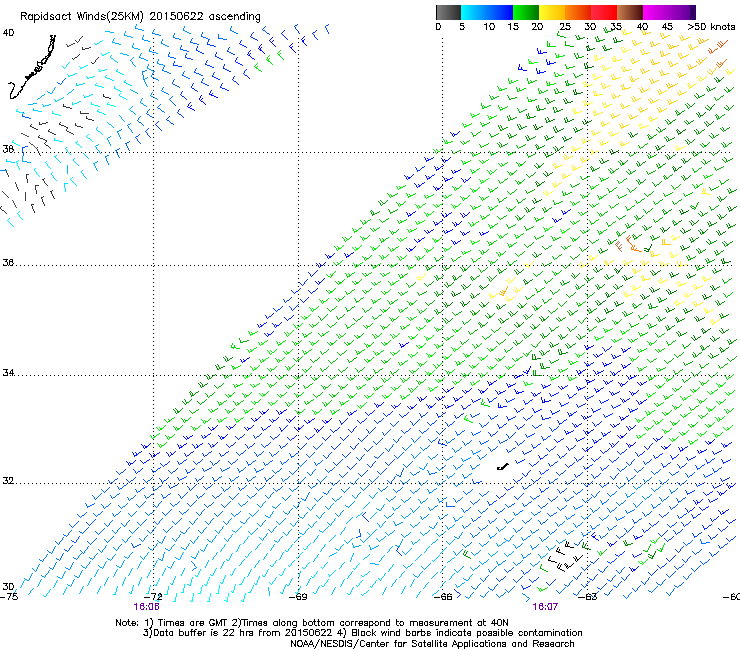The image size is (740, 650).
Task: Click the orange 25-30 knots color bar segment
Action: (578, 12)
